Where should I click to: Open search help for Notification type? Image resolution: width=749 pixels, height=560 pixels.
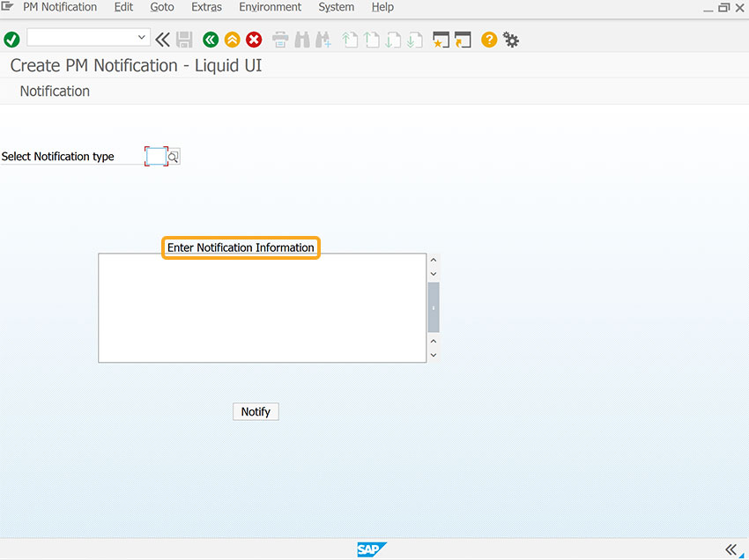click(x=174, y=156)
